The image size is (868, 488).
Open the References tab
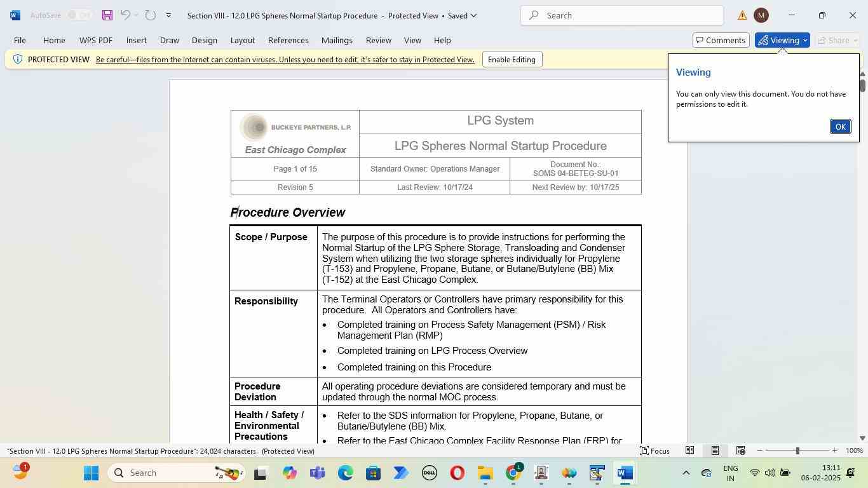coord(288,40)
